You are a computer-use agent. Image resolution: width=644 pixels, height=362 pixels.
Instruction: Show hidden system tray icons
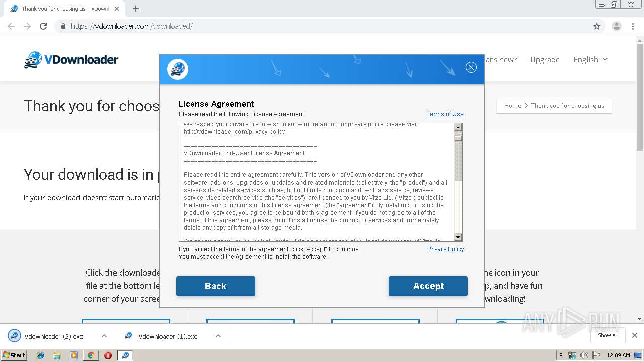(x=561, y=355)
